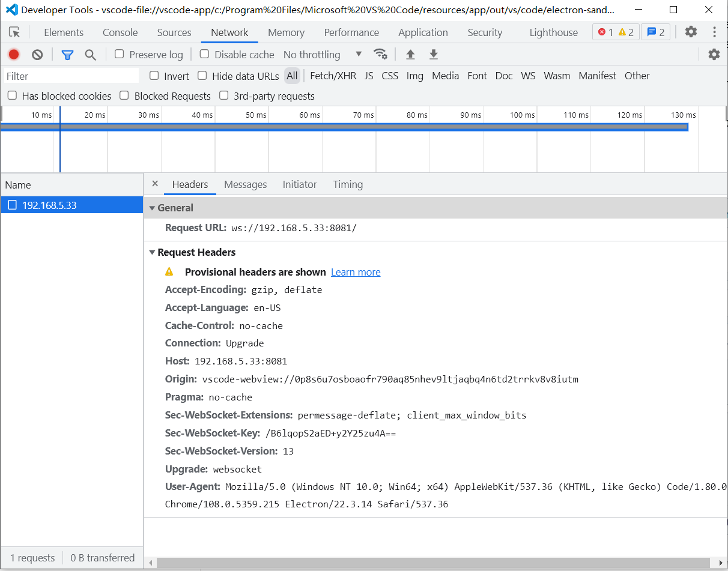728x571 pixels.
Task: Open the issues counter badge
Action: [655, 32]
